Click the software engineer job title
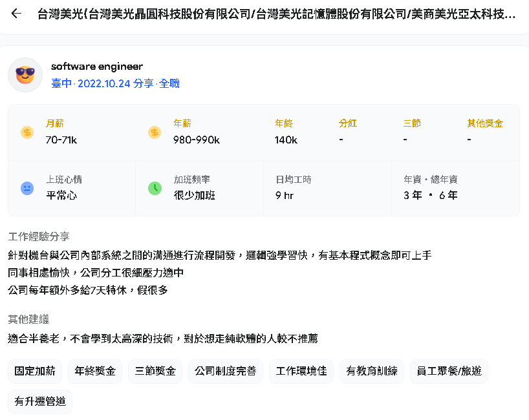The width and height of the screenshot is (529, 420). coord(97,67)
